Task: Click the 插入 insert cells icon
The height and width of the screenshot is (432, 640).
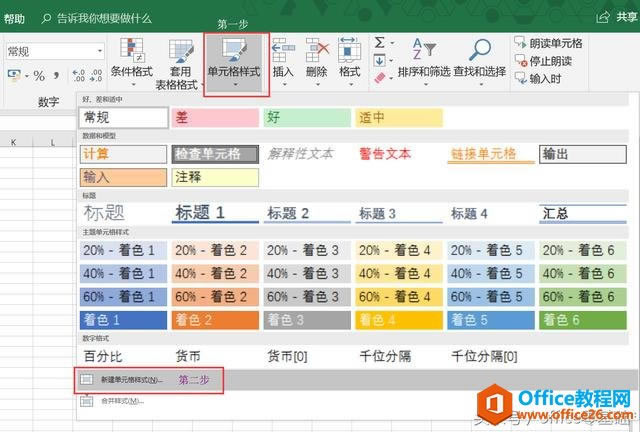Action: click(283, 50)
